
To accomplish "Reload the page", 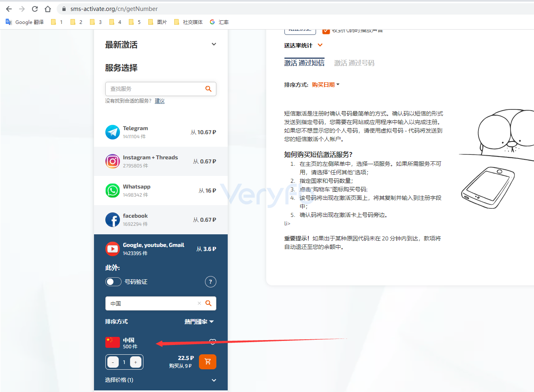I will 35,9.
